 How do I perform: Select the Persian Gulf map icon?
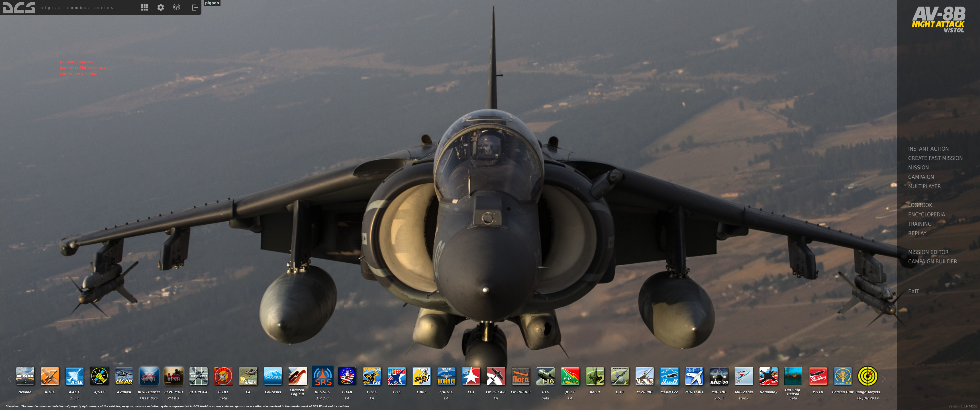tap(843, 376)
